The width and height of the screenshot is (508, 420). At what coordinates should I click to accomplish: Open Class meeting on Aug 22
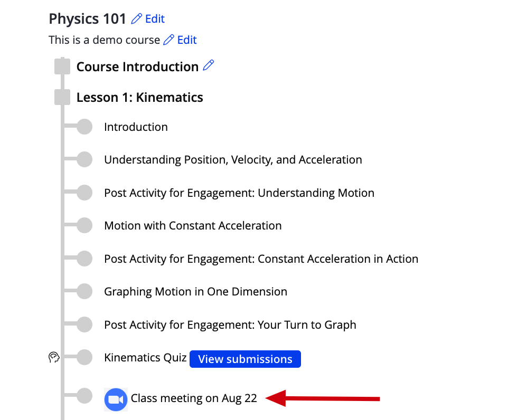click(x=194, y=398)
